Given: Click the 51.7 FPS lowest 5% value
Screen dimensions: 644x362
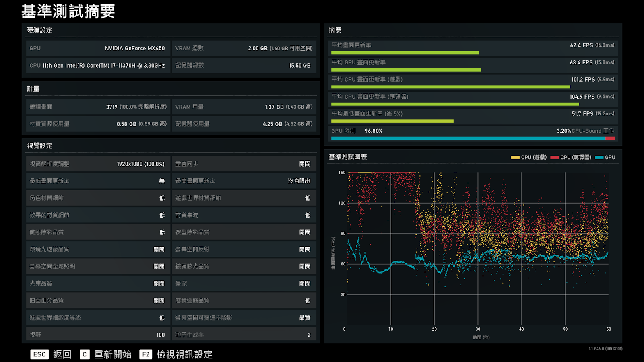Looking at the screenshot, I should point(582,114).
